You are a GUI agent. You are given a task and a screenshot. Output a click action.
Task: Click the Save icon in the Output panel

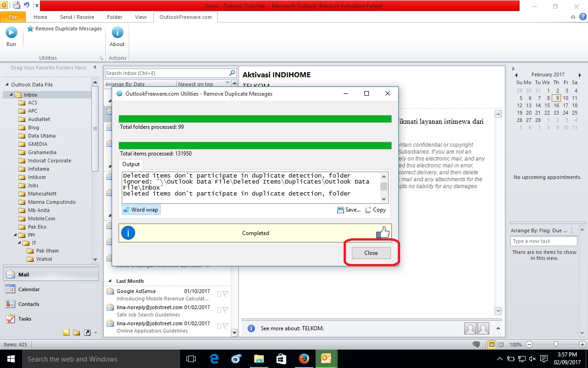342,210
